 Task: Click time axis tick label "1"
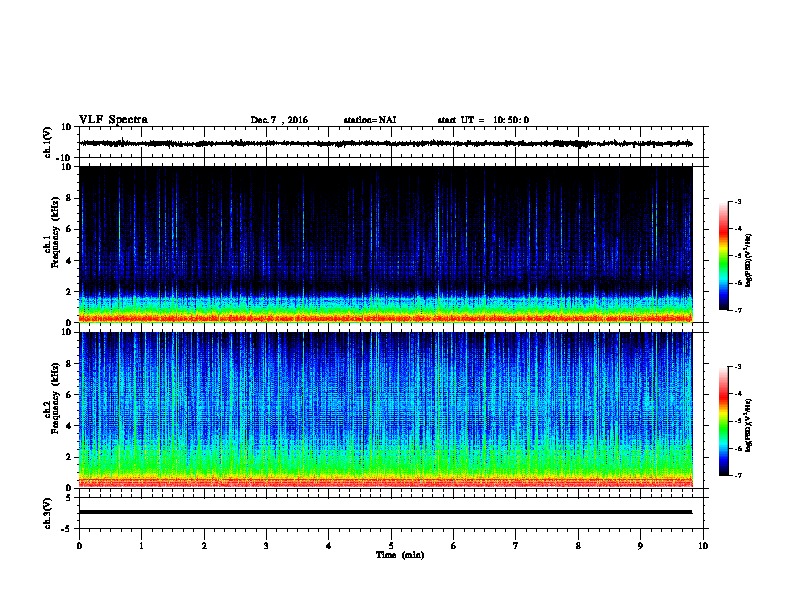click(x=141, y=545)
